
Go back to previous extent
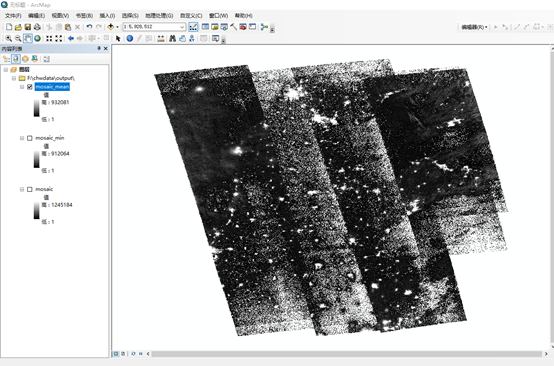[x=71, y=38]
